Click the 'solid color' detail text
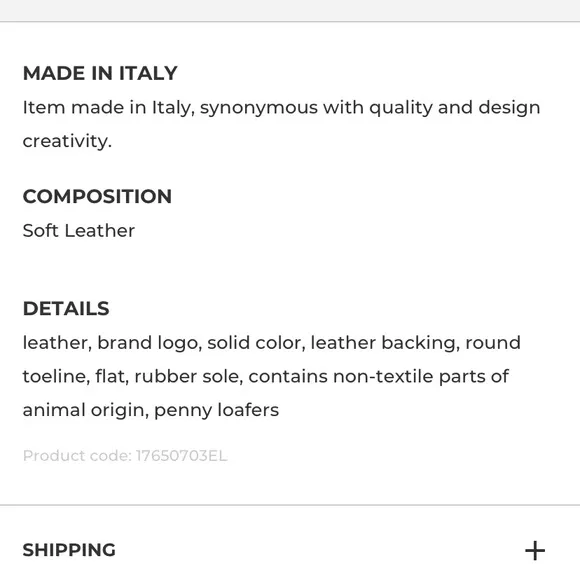 pos(256,343)
